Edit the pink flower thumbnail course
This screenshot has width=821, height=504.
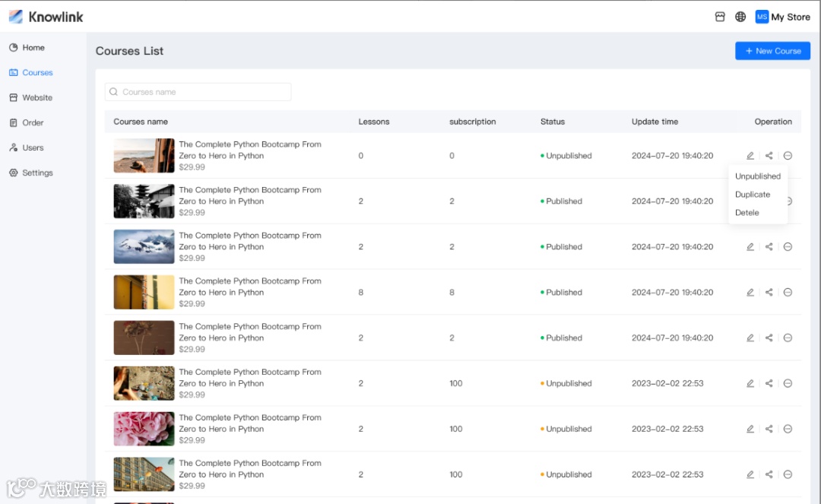tap(750, 430)
